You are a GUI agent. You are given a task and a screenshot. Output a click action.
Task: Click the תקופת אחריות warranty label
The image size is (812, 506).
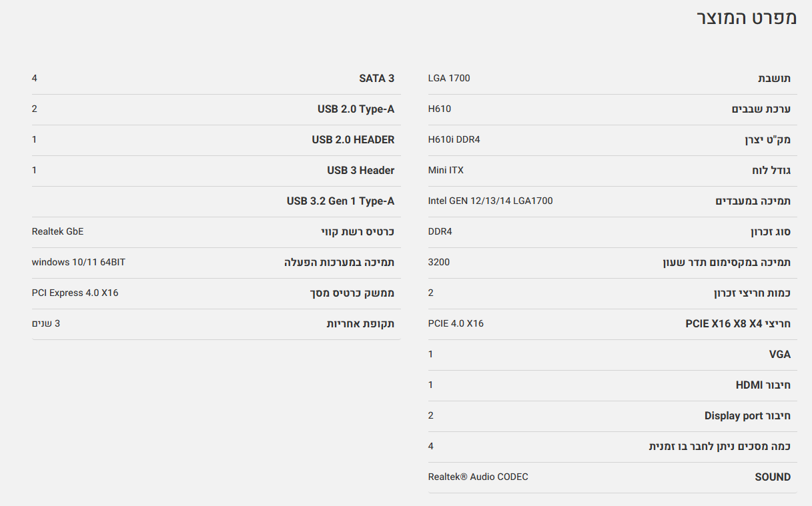coord(360,324)
